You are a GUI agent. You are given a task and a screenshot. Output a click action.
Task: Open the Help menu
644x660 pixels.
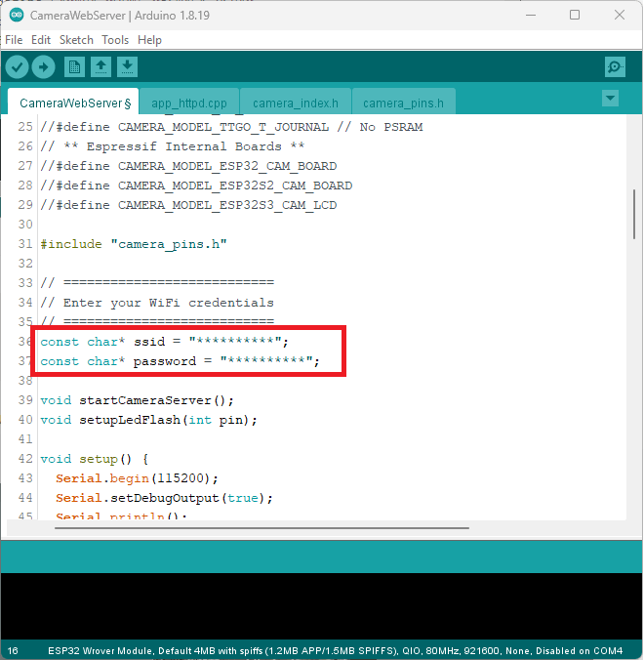click(x=149, y=40)
